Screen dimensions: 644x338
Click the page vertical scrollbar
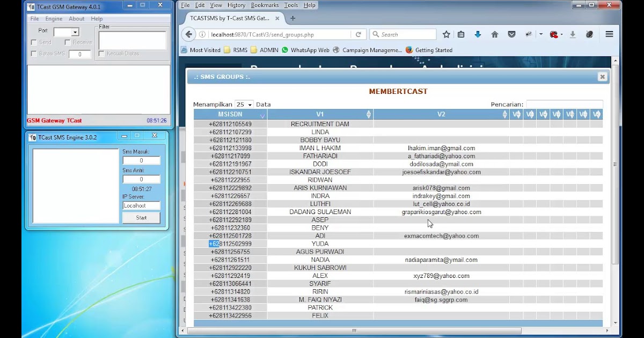pyautogui.click(x=615, y=164)
